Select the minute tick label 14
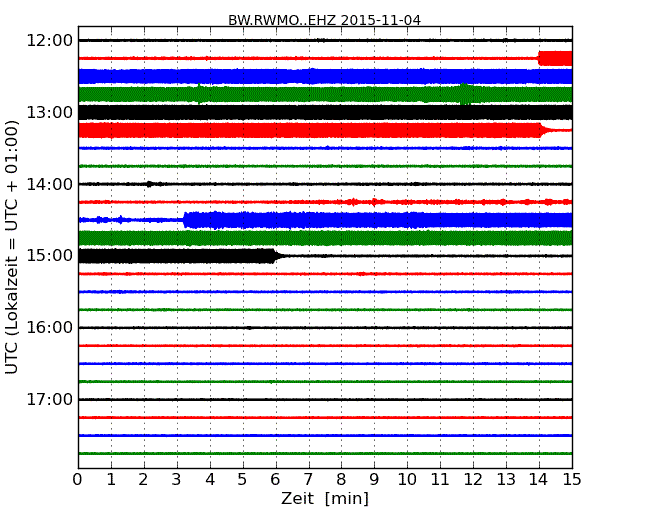 tap(539, 480)
